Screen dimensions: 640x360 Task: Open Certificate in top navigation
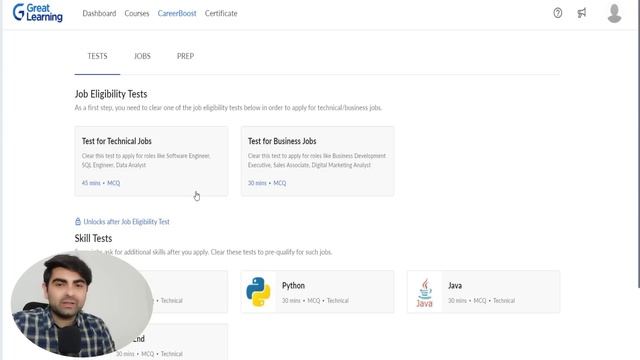pos(221,13)
